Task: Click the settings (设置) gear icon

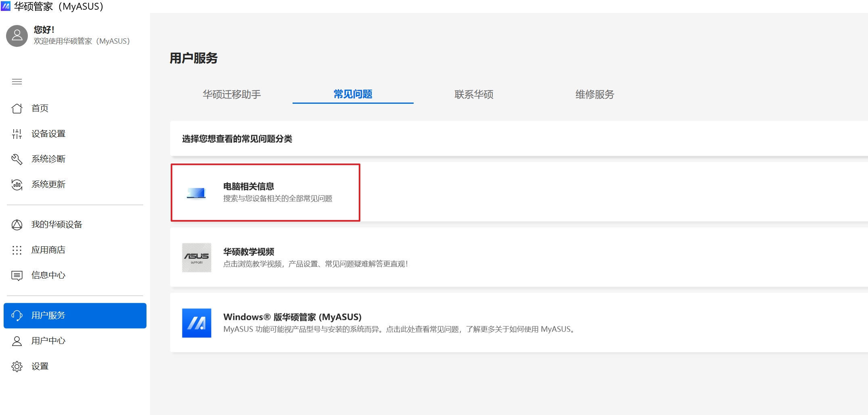Action: point(17,366)
